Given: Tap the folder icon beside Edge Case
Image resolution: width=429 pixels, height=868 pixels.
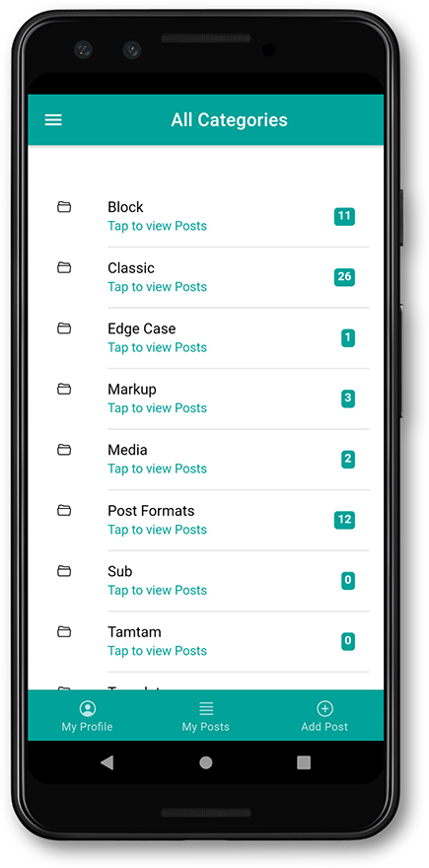Looking at the screenshot, I should coord(64,328).
